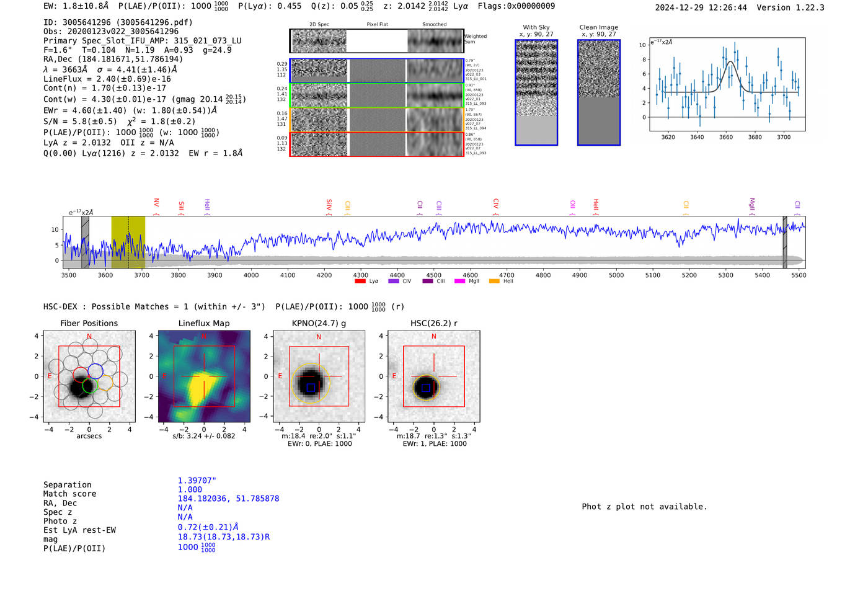Click the red HeII line marker

click(x=596, y=207)
